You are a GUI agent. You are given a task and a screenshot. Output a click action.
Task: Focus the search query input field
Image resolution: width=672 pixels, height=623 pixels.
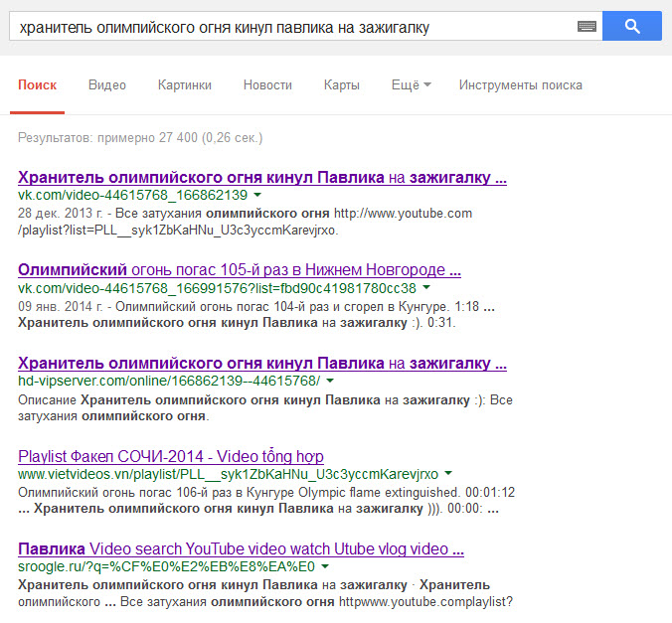tap(305, 26)
